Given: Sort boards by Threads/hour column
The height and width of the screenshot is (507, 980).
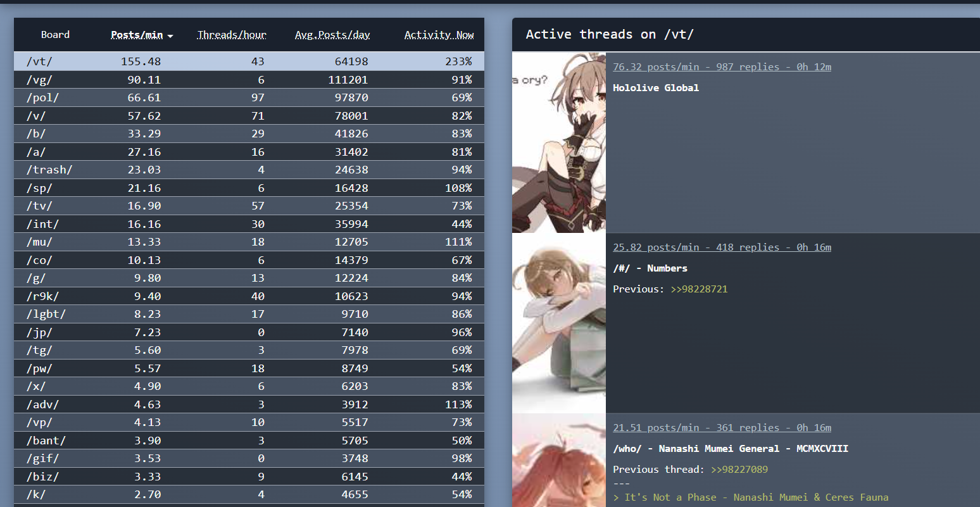Looking at the screenshot, I should pos(232,35).
